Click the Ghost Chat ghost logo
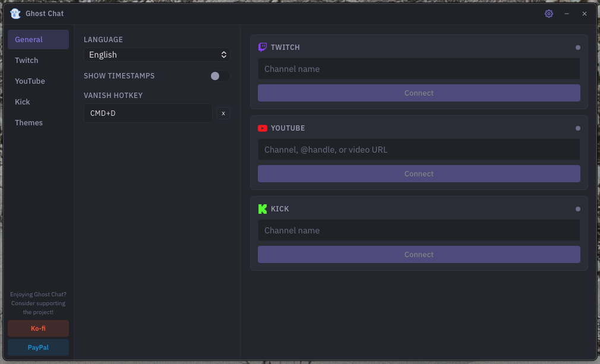 coord(15,13)
